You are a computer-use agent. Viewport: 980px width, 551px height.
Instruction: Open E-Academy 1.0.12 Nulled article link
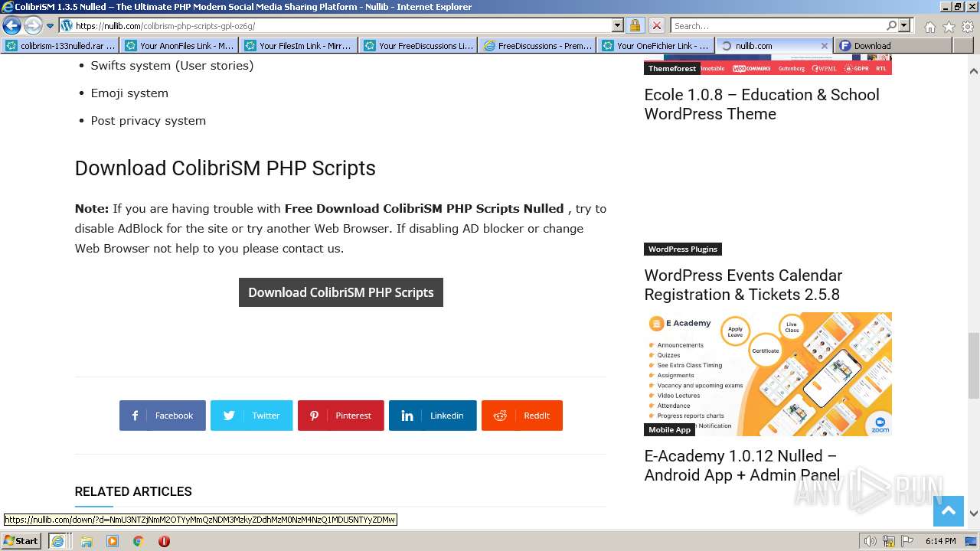pos(742,465)
